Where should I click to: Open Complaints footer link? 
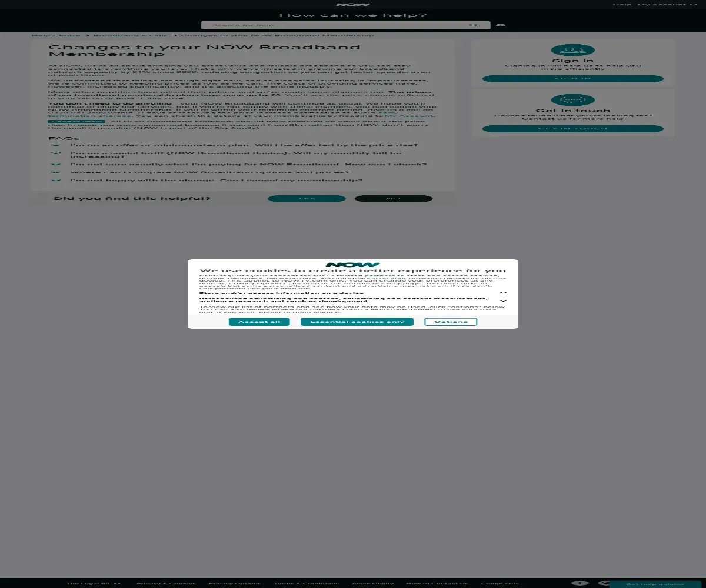click(x=499, y=583)
